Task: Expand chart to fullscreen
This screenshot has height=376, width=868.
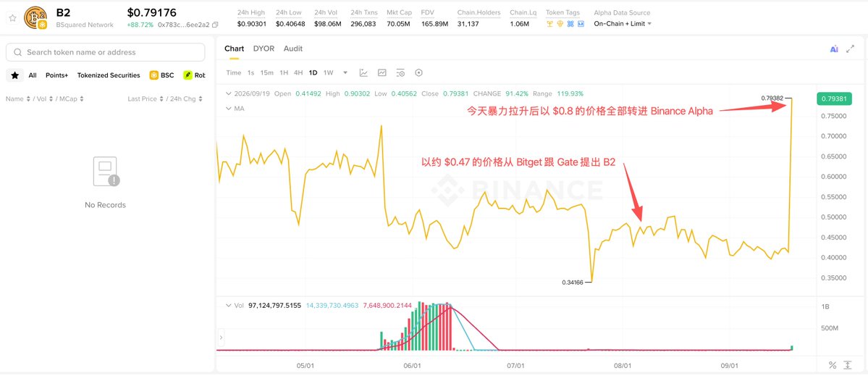Action: click(851, 49)
